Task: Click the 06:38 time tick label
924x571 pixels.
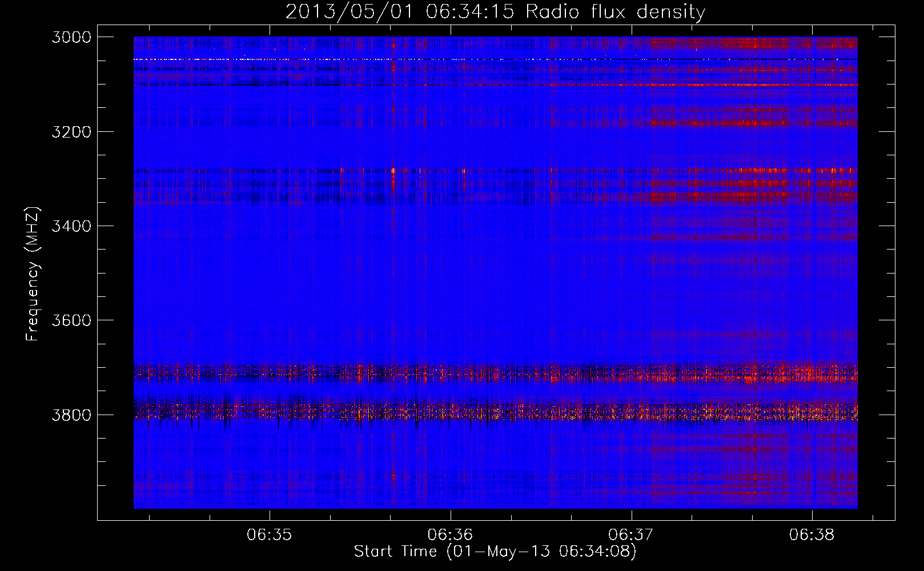Action: (x=812, y=535)
